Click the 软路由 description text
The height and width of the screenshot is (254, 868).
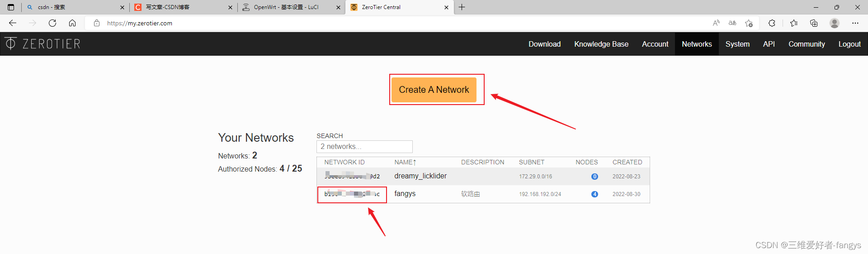point(471,194)
